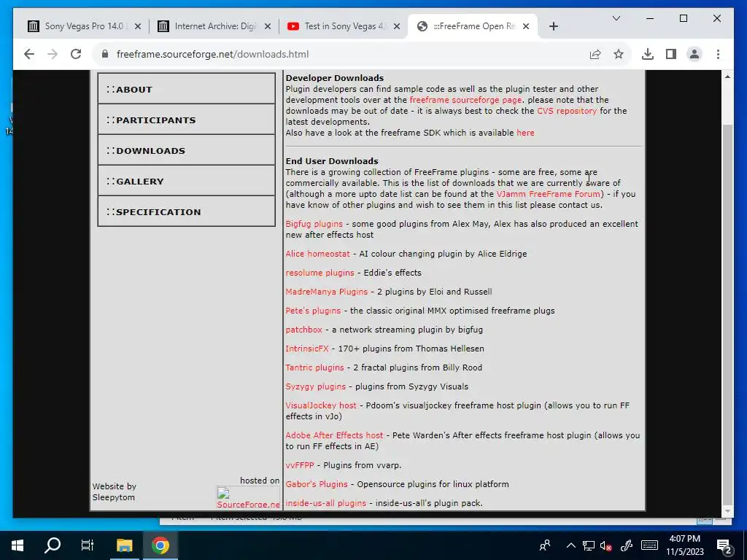Close the Test in Sony Vegas YouTube tab
Image resolution: width=747 pixels, height=560 pixels.
(x=396, y=26)
